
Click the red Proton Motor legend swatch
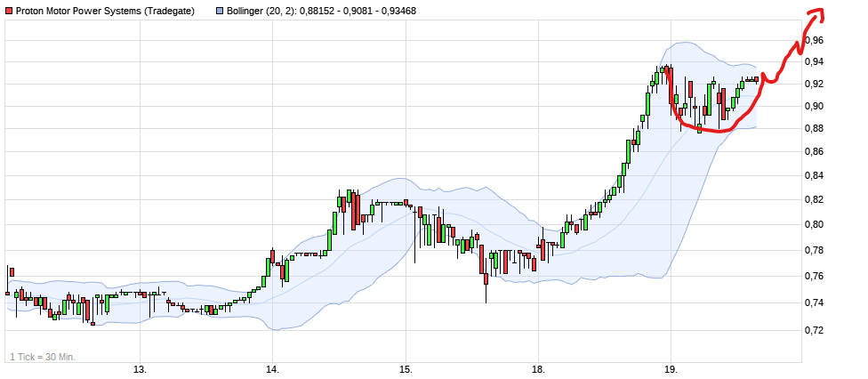9,11
